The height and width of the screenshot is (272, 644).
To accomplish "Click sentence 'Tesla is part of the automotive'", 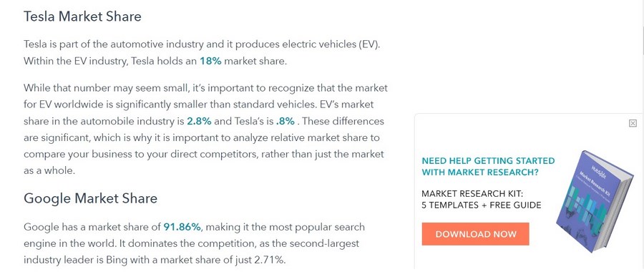I will tap(202, 44).
